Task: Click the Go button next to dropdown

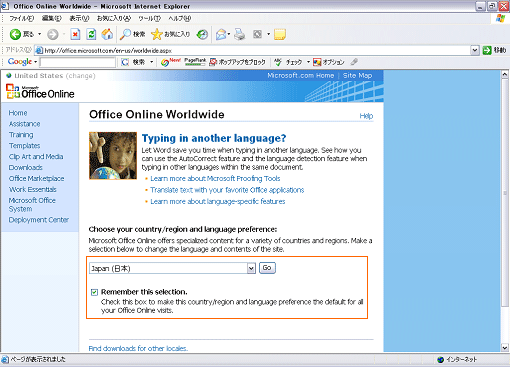Action: 267,268
